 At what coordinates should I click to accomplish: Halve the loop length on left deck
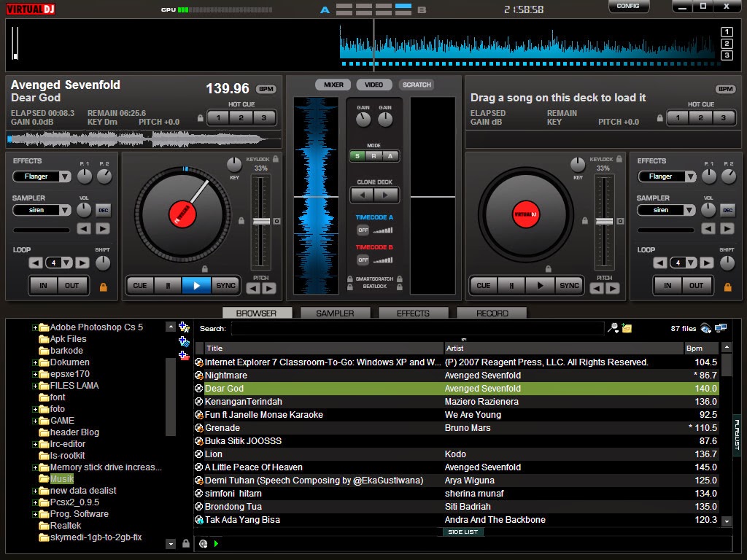[x=35, y=262]
